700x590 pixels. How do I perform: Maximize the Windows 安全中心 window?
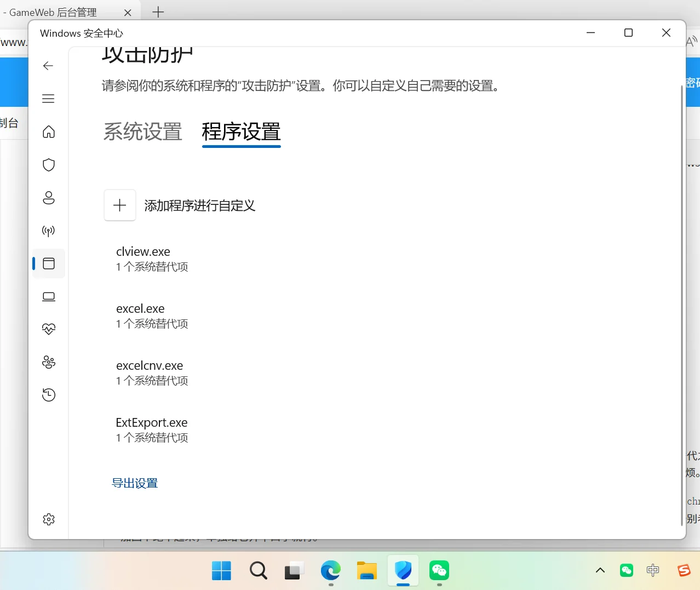(x=628, y=33)
